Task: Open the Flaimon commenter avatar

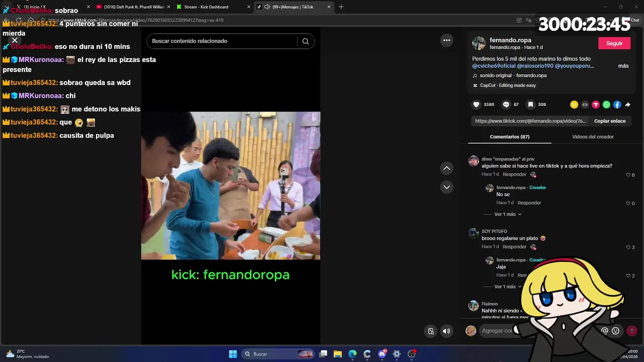Action: pos(473,306)
